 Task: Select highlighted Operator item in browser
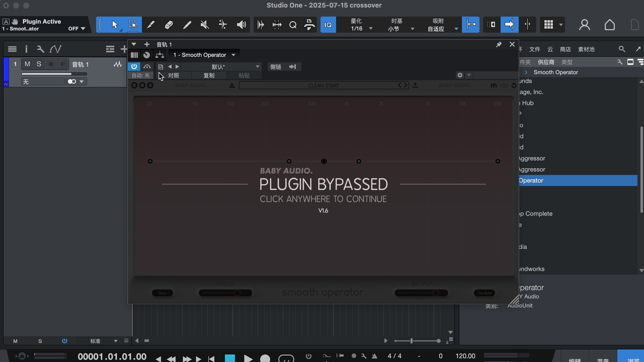578,180
